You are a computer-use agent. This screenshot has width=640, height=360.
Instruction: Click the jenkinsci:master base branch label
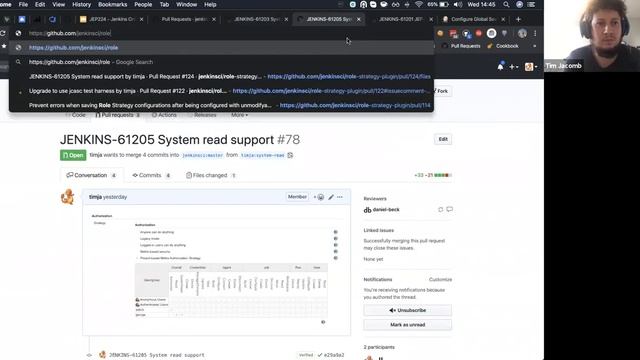pos(202,156)
